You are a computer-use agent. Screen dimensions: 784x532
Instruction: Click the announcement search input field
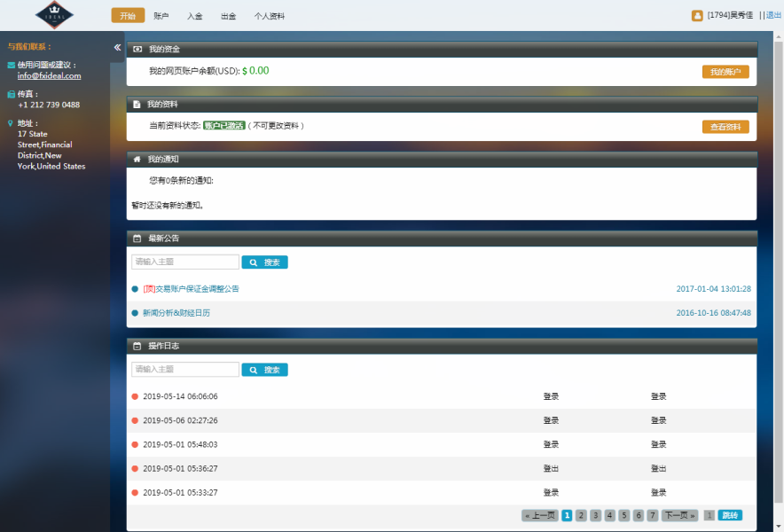184,262
